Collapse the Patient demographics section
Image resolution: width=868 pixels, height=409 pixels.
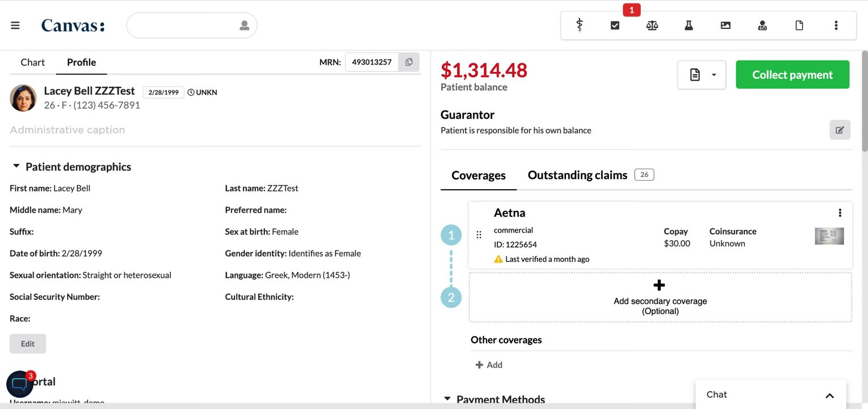[x=16, y=166]
